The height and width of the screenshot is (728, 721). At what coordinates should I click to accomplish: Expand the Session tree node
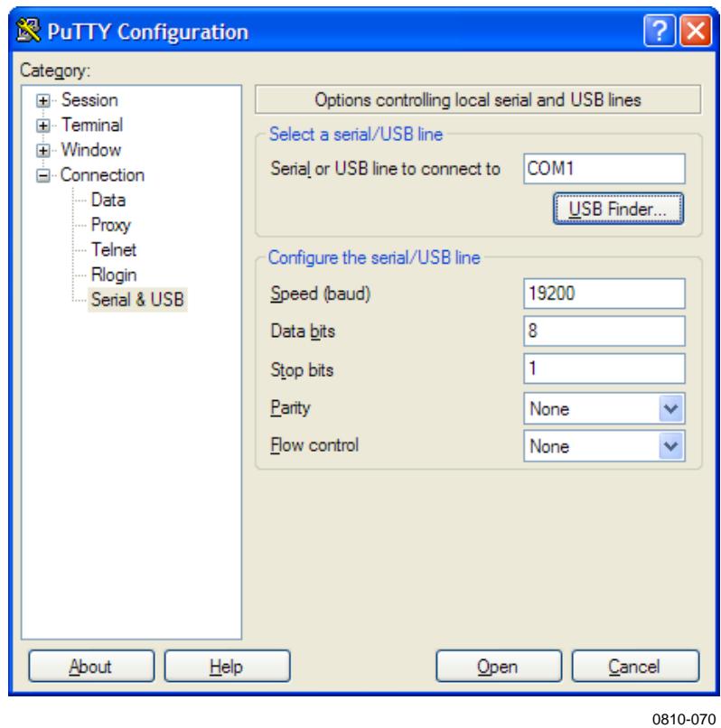click(43, 101)
